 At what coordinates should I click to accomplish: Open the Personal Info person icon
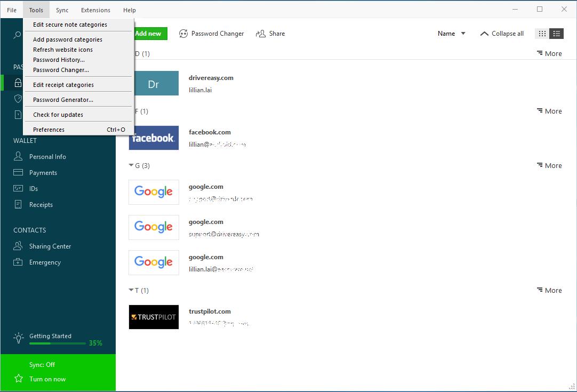tap(18, 156)
